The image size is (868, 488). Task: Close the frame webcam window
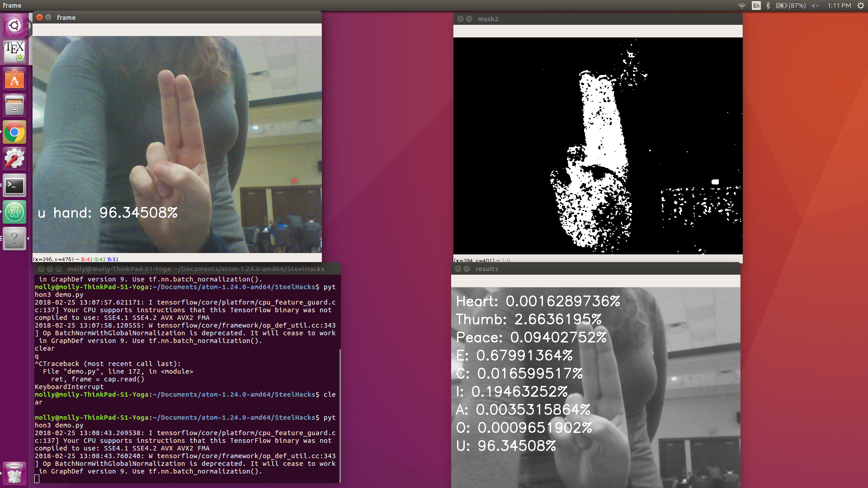(40, 18)
